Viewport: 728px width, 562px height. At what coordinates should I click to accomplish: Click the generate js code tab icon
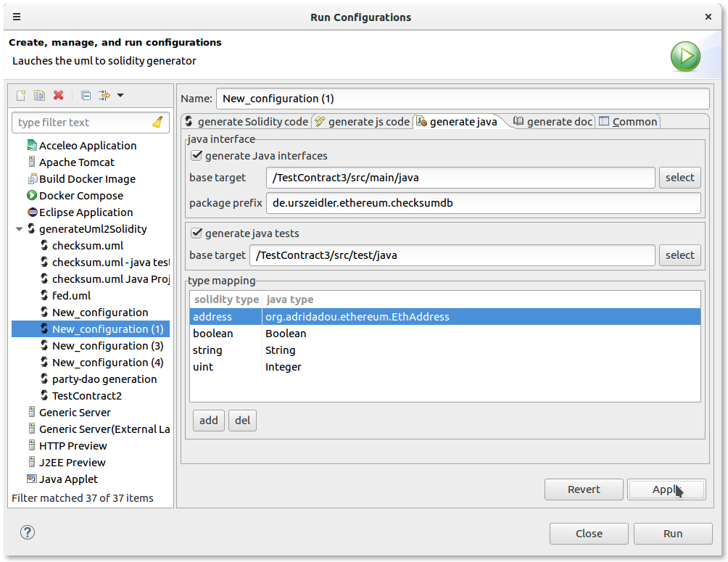[320, 122]
